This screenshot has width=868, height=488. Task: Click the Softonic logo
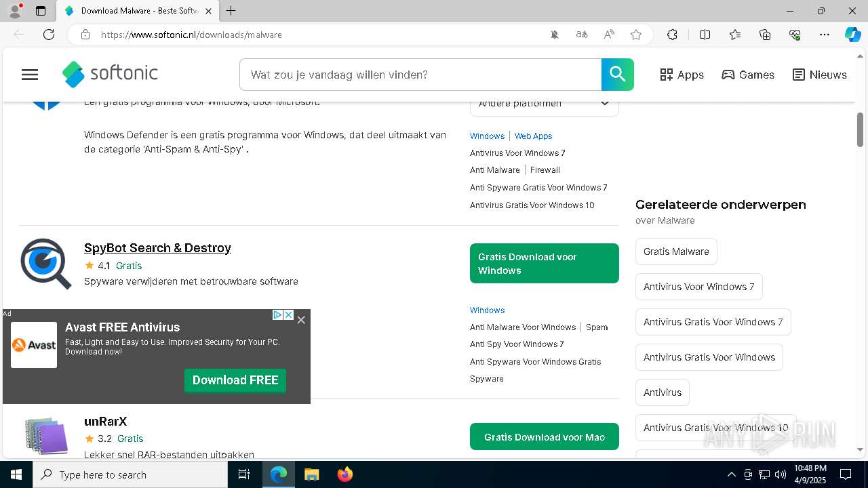(x=110, y=74)
